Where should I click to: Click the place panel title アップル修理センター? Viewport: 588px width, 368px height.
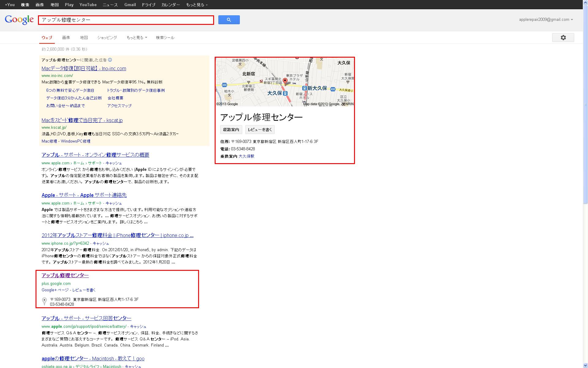(x=262, y=117)
